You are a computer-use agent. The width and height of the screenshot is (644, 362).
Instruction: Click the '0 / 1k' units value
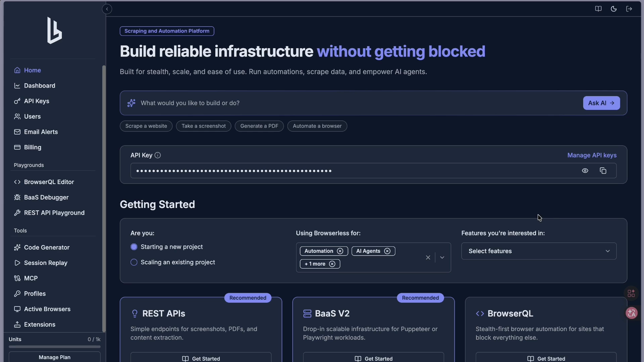(94, 339)
